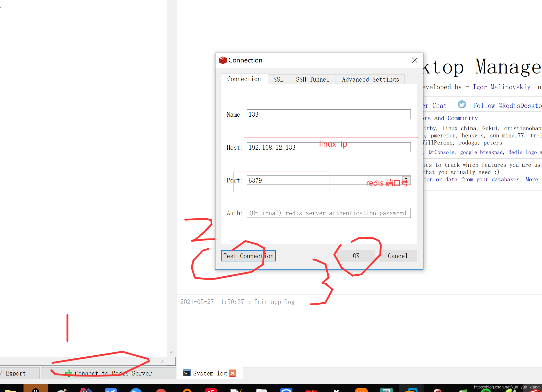Close the System log tab
The image size is (542, 392).
pos(233,373)
